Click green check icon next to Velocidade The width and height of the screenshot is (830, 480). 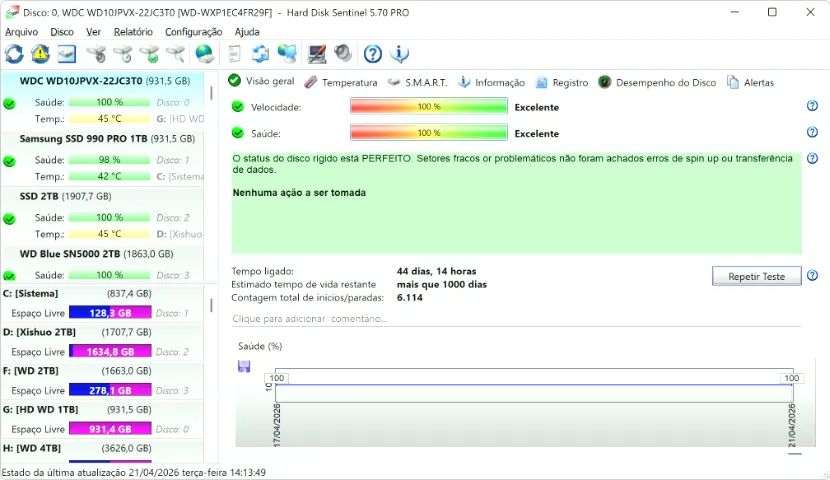[238, 107]
